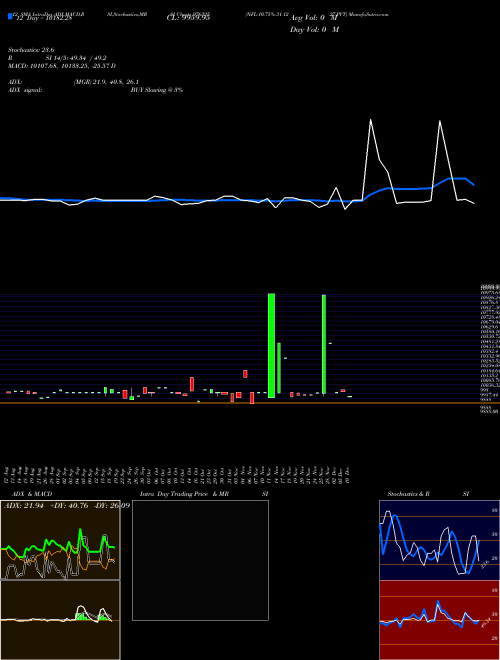
Task: Click the MACD values line
Action: coord(62,66)
